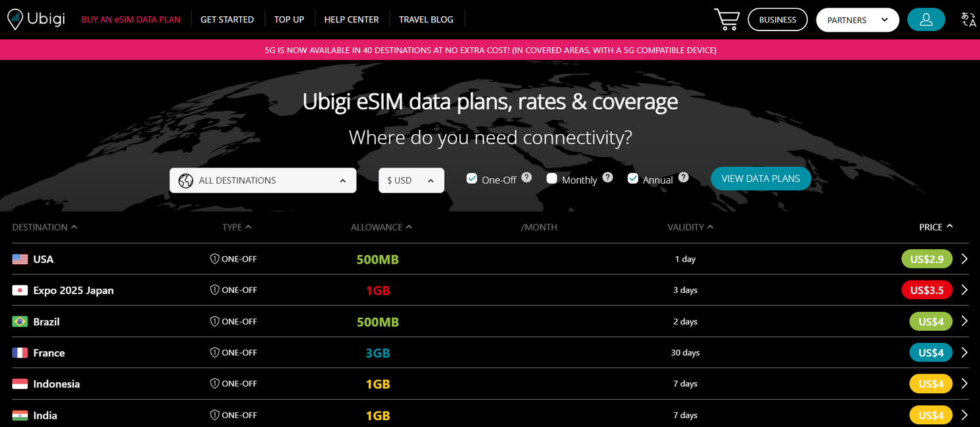Viewport: 980px width, 427px height.
Task: Click the Ubigi logo
Action: (36, 19)
